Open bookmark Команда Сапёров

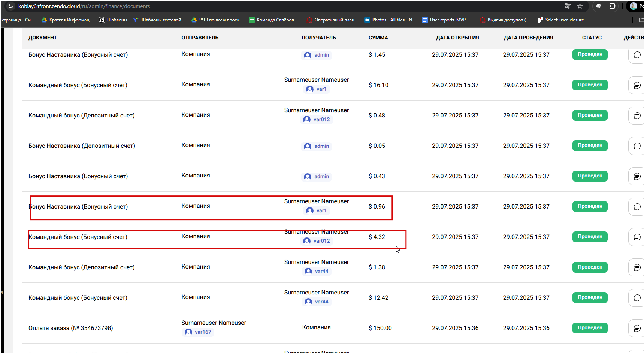click(275, 20)
